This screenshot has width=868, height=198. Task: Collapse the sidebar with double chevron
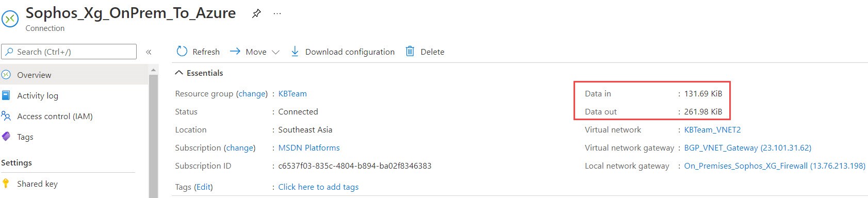coord(149,52)
